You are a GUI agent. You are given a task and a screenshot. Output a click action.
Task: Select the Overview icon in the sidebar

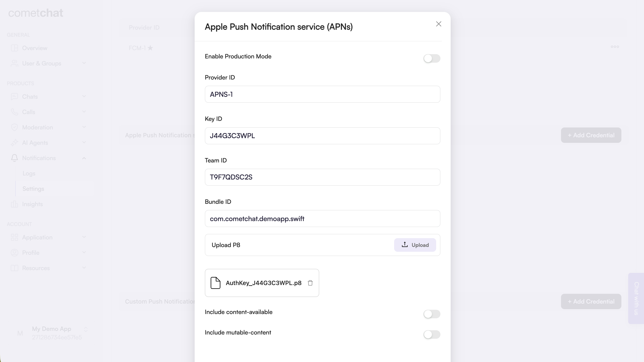tap(15, 48)
